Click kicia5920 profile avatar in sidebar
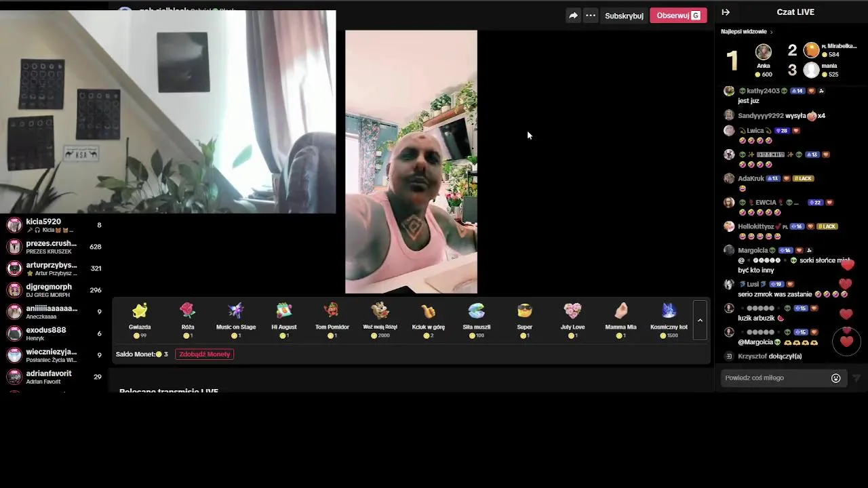The width and height of the screenshot is (868, 488). [x=14, y=225]
